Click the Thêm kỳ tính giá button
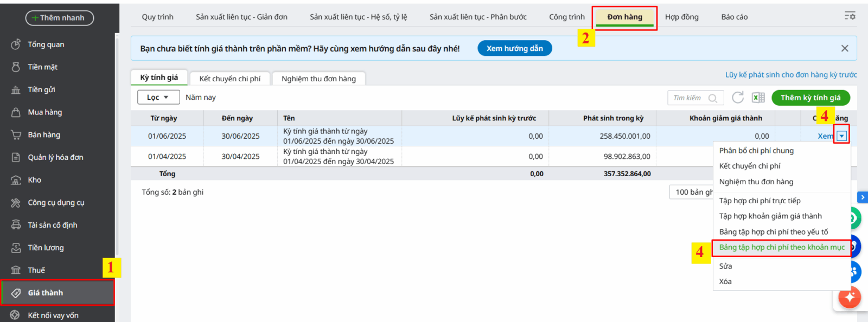 [x=810, y=98]
